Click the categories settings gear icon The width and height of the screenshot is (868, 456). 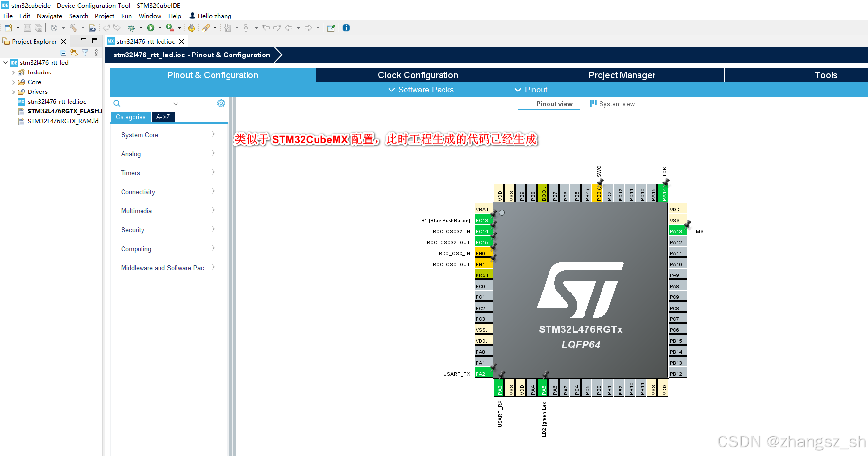(x=221, y=103)
